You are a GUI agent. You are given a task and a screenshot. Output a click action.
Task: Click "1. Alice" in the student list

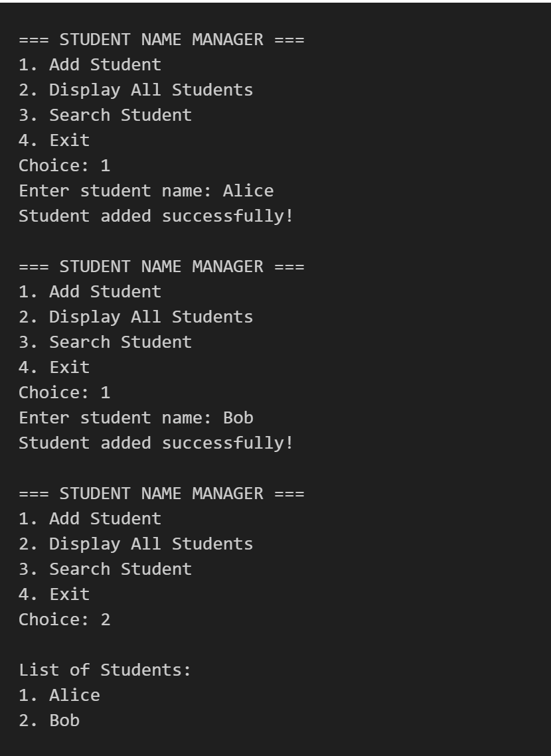(59, 696)
